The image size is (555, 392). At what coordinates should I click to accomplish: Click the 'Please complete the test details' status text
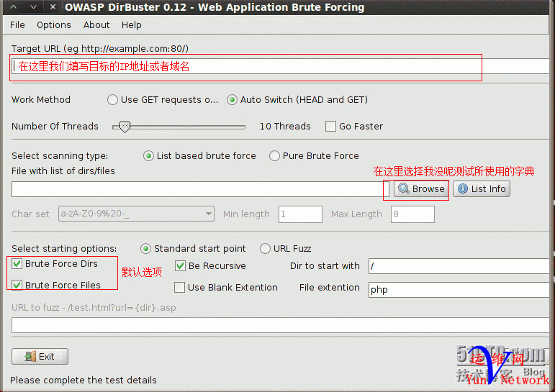(84, 380)
